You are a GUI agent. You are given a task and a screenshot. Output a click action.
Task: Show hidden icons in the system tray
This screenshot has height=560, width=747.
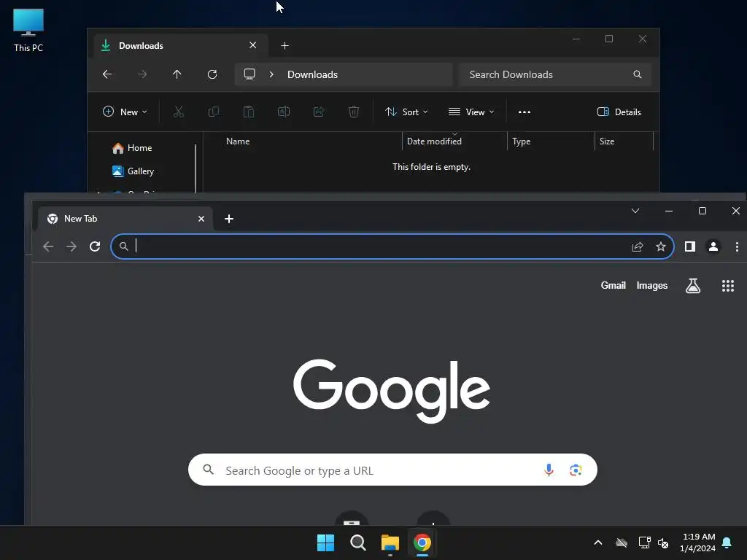(x=598, y=542)
